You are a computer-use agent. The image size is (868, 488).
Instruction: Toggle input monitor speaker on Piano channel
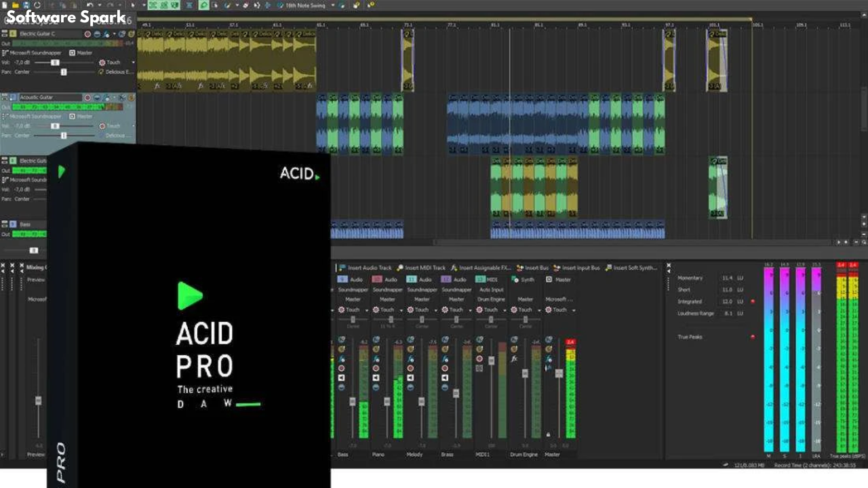pos(376,378)
